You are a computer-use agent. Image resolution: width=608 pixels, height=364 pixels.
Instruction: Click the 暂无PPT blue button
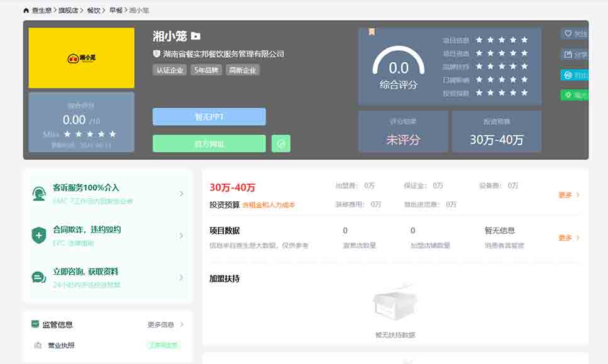tap(209, 117)
